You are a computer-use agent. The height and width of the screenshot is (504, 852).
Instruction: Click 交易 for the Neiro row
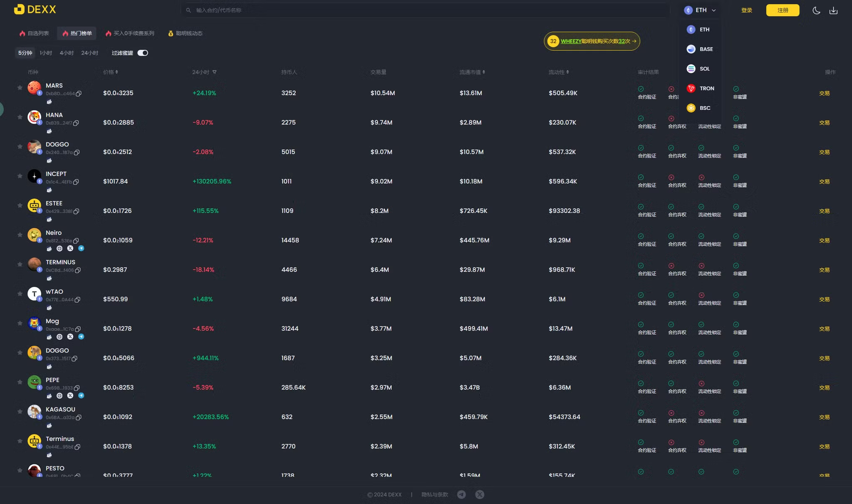click(x=824, y=240)
